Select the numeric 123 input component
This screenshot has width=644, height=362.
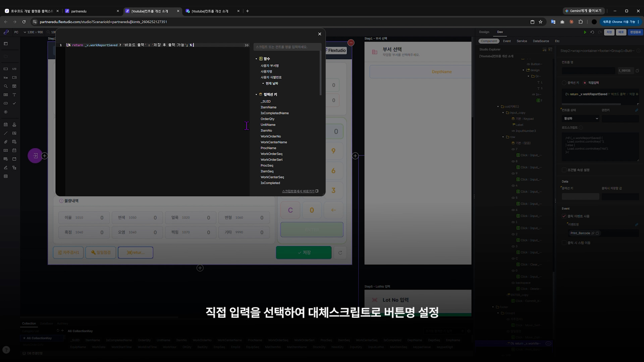(x=14, y=69)
